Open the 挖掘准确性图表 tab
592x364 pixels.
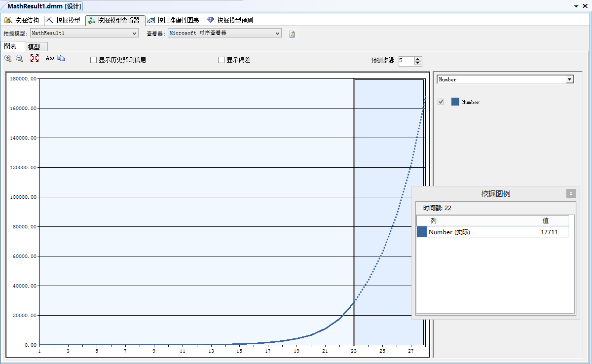coord(173,20)
